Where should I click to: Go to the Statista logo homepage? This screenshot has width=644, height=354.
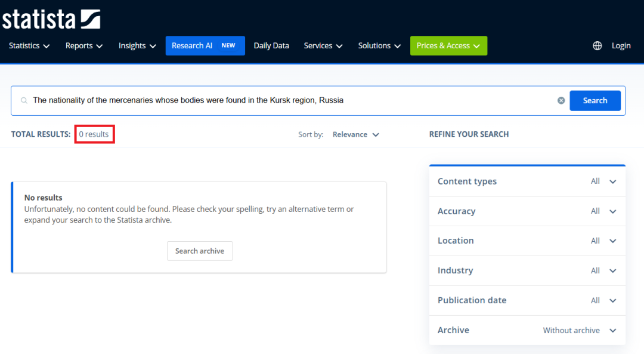point(51,19)
